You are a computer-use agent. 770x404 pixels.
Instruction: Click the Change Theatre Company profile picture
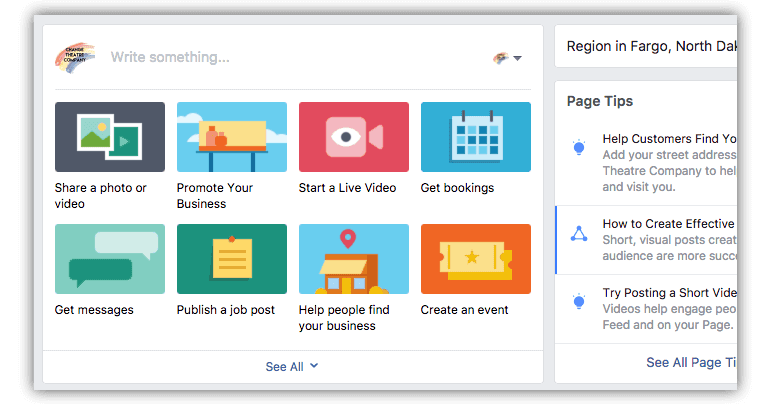coord(76,57)
